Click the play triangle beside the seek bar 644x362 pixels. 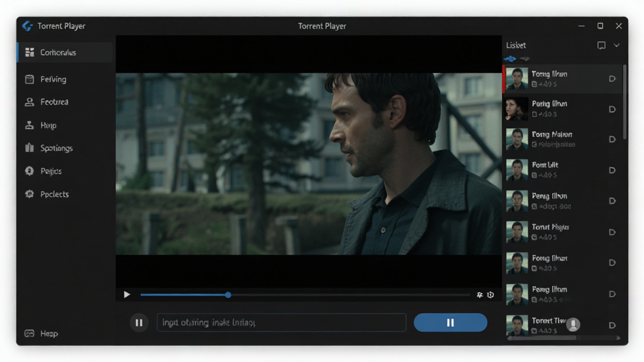point(127,295)
